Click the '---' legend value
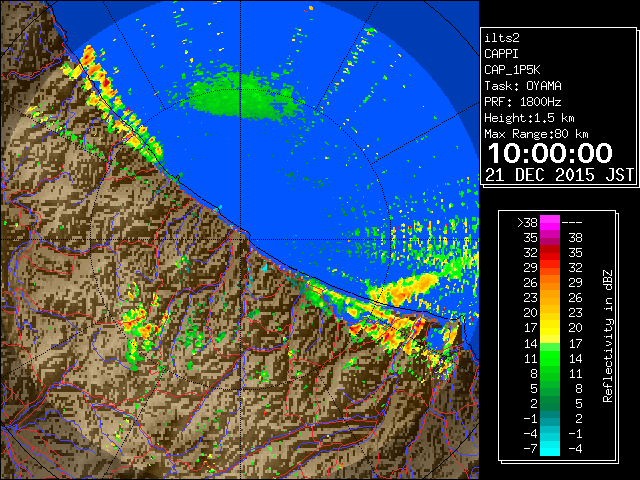Viewport: 640px width, 480px height. coord(572,223)
